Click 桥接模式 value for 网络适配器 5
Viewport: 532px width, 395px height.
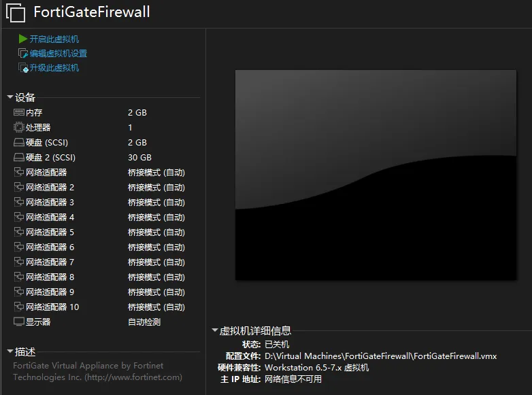[x=156, y=233]
